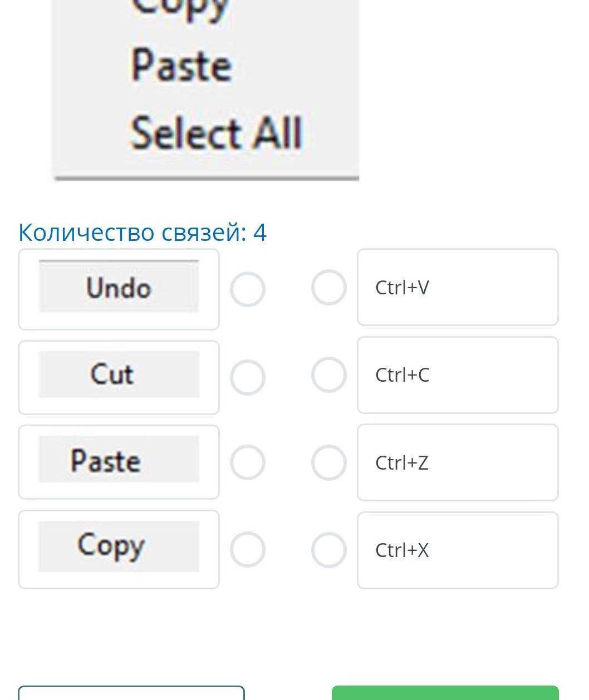Select the radio button for Ctrl+V
Image resolution: width=589 pixels, height=700 pixels.
[x=329, y=288]
